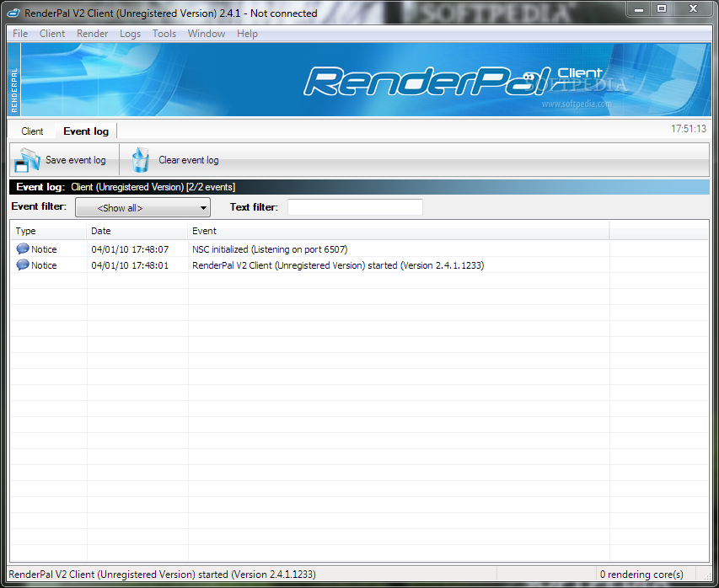Click the status bar started version message
The height and width of the screenshot is (588, 719).
coord(163,575)
